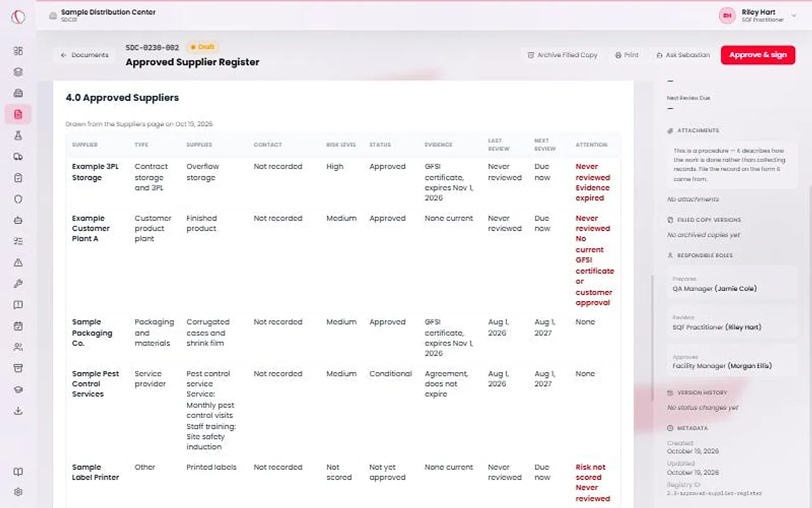Image resolution: width=812 pixels, height=508 pixels.
Task: Expand the Riley Hart user menu chevron
Action: (x=794, y=15)
